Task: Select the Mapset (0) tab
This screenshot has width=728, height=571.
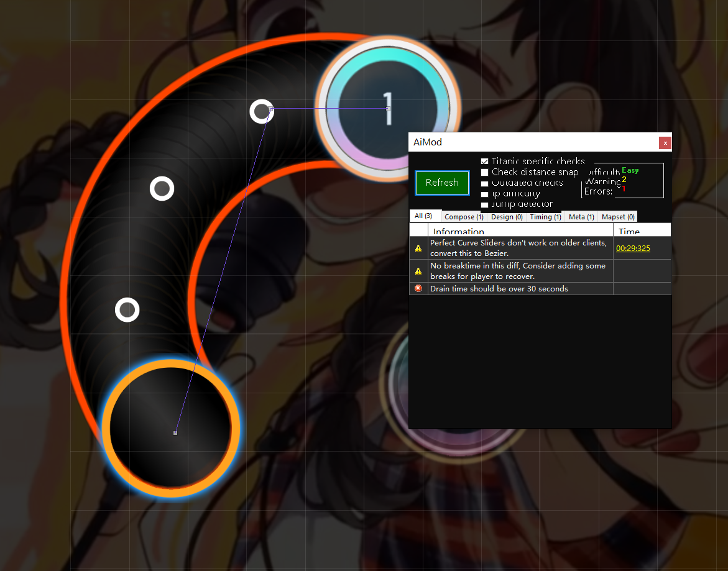Action: coord(618,217)
